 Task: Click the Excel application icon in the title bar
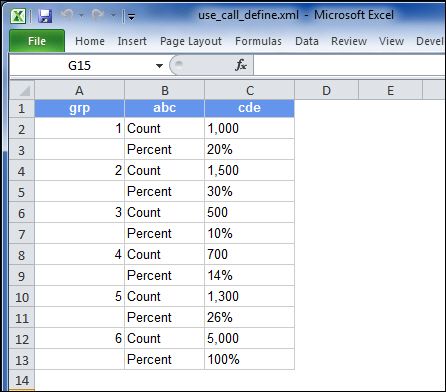(18, 16)
